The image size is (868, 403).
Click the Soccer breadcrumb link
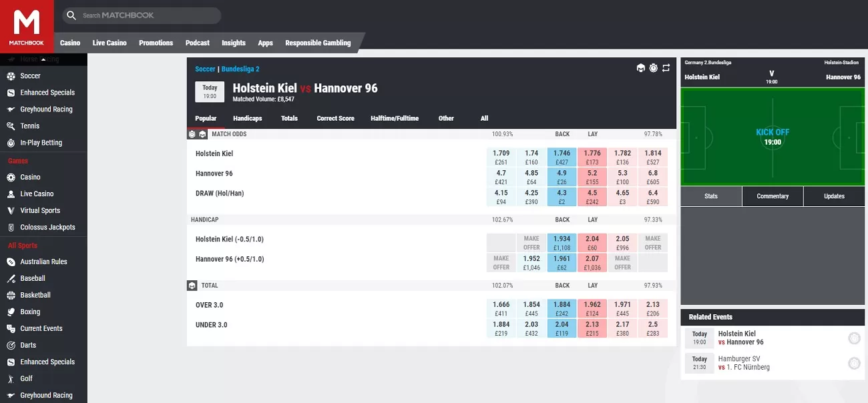(205, 69)
